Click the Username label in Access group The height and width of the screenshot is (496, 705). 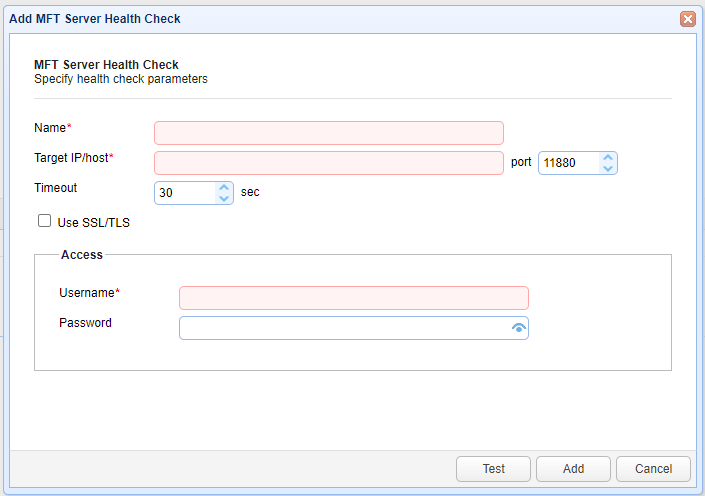pyautogui.click(x=89, y=293)
